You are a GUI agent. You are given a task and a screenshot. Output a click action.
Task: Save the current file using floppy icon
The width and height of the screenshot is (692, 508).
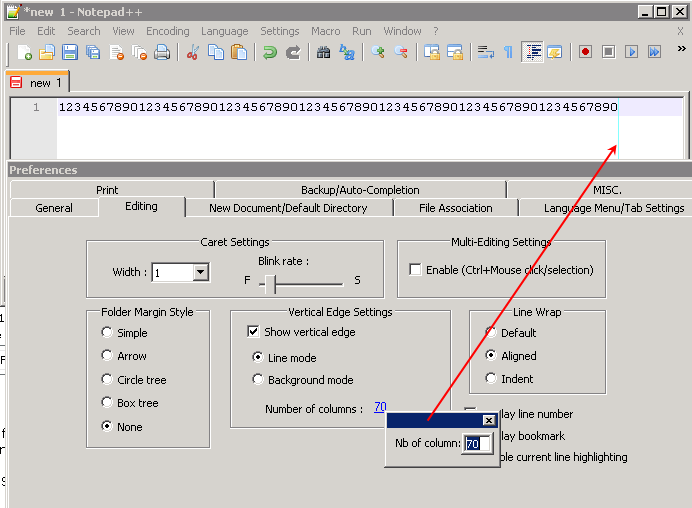click(x=70, y=52)
